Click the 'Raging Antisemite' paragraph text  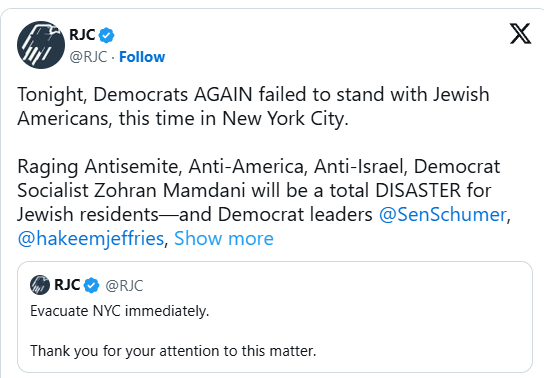(264, 202)
